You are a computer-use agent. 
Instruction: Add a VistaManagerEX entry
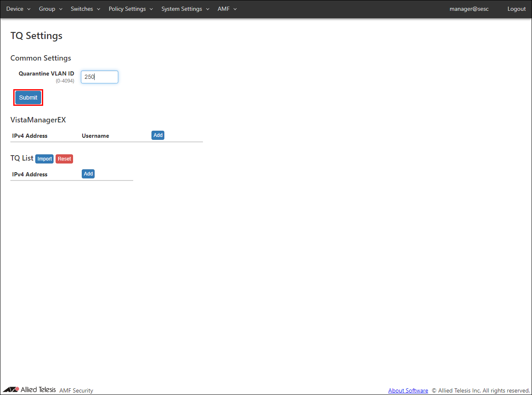point(158,135)
